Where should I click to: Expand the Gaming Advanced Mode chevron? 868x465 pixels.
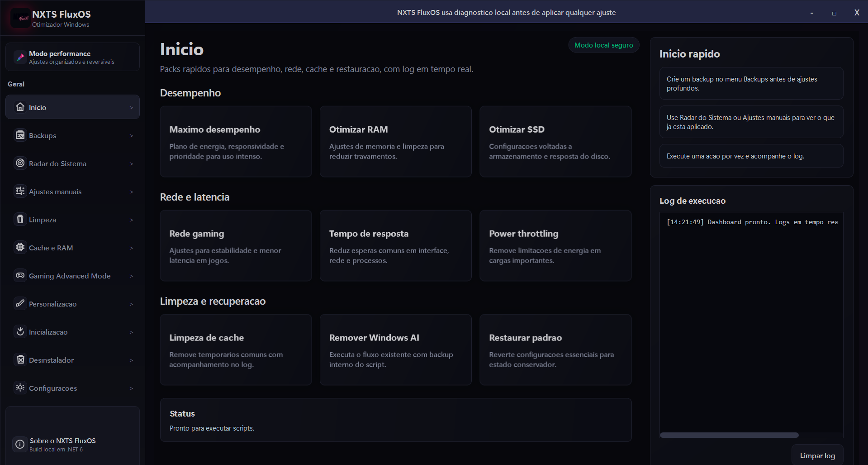tap(131, 276)
